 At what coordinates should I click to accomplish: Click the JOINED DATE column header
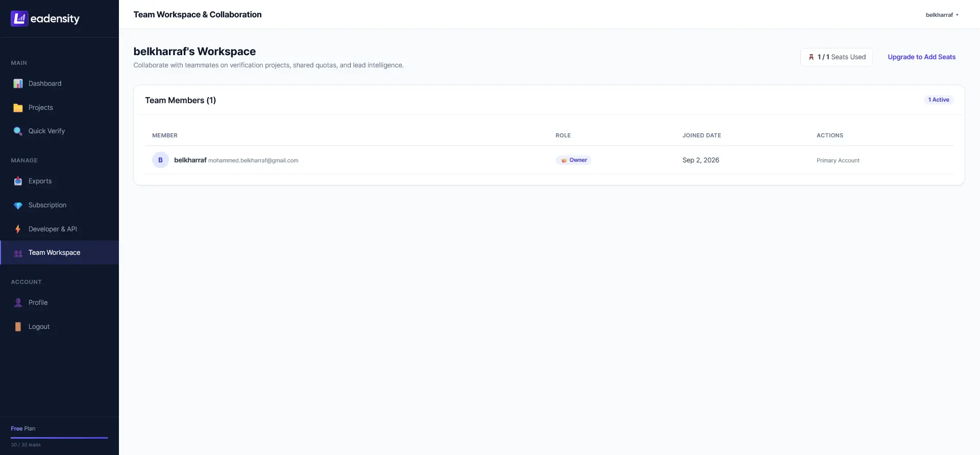point(702,136)
